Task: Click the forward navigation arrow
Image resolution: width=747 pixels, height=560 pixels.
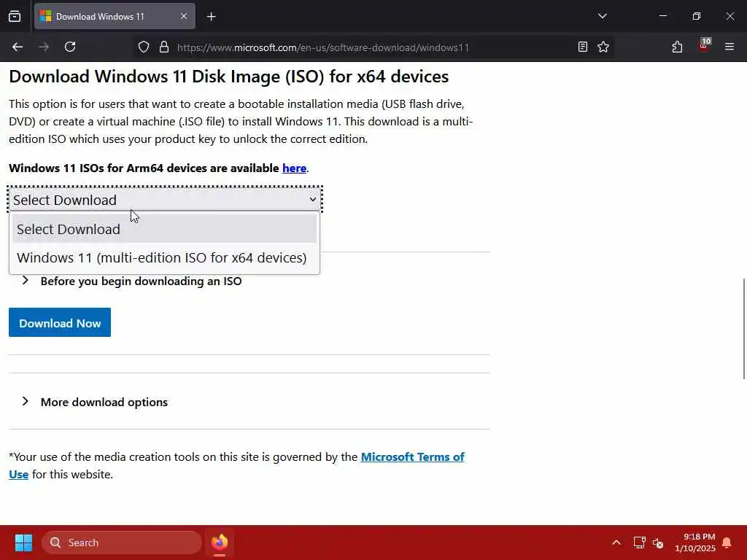Action: [44, 47]
